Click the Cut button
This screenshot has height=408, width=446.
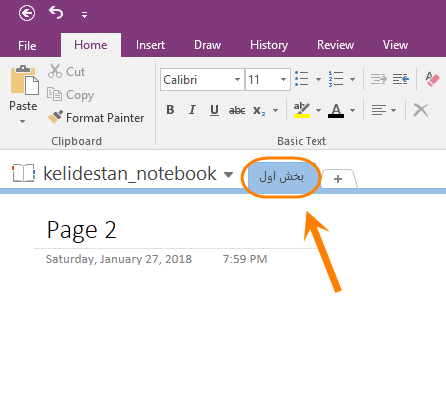66,71
